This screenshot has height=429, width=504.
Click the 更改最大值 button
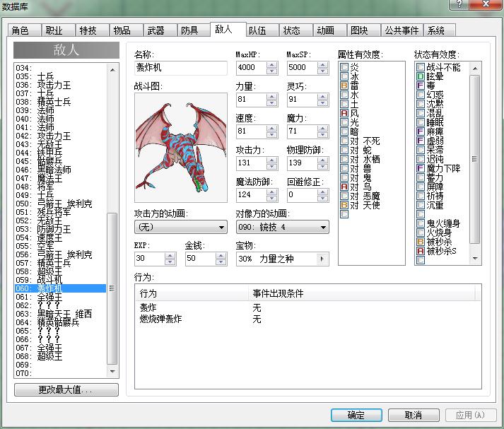click(x=66, y=389)
